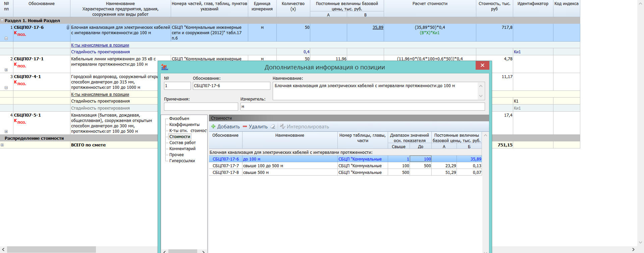644x253 pixels.
Task: Click the green plus Добавить icon
Action: 213,127
